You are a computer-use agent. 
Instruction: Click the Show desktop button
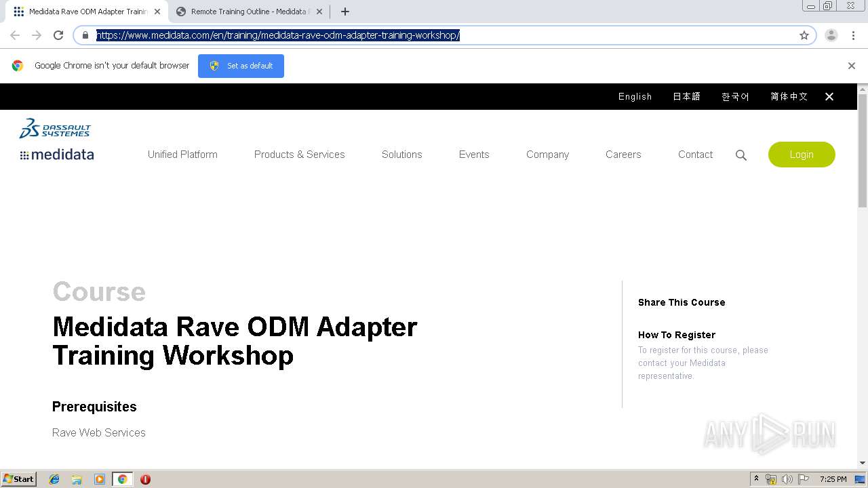pyautogui.click(x=861, y=479)
